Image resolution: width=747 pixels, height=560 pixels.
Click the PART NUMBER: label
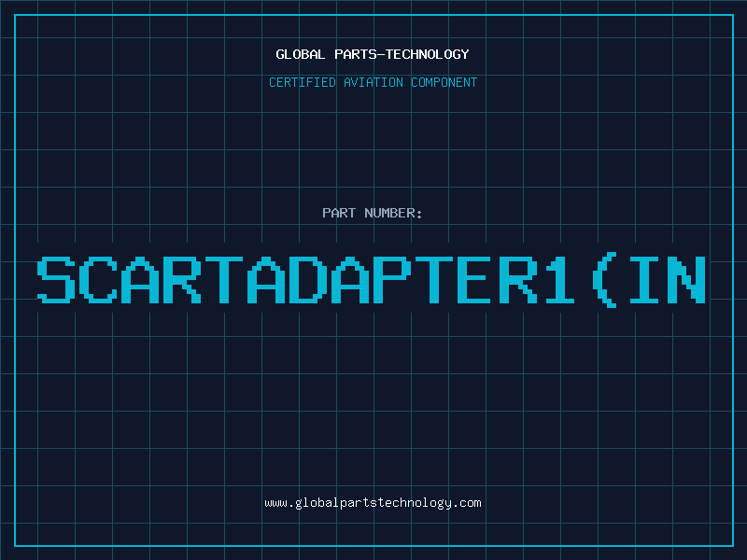pos(373,213)
